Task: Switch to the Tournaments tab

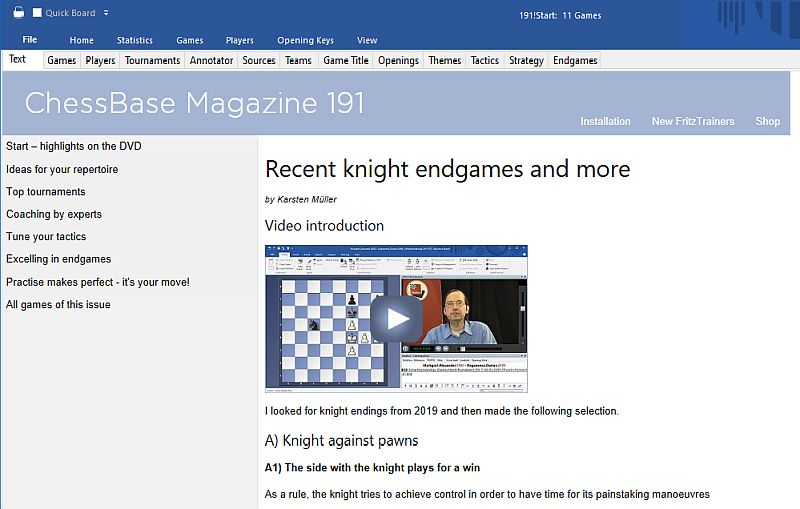Action: (152, 60)
